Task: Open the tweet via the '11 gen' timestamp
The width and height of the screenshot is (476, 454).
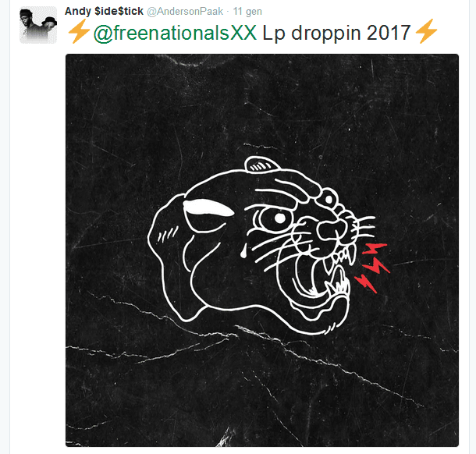Action: coord(247,11)
